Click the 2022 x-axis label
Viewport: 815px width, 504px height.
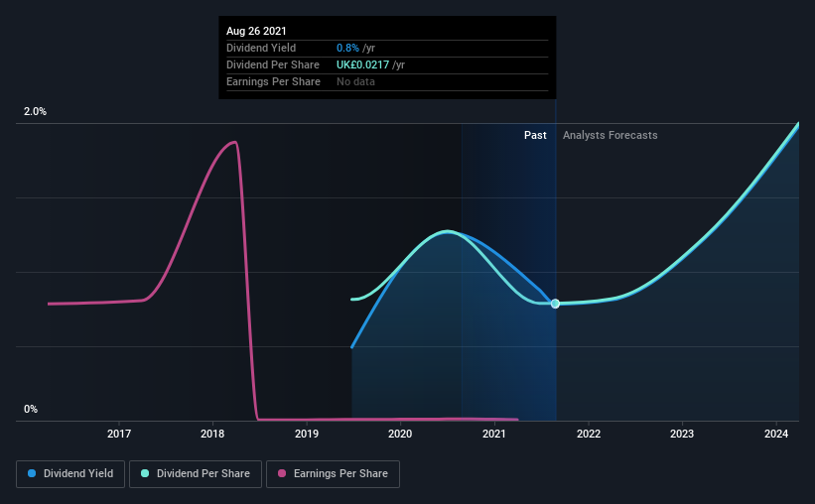click(x=589, y=434)
